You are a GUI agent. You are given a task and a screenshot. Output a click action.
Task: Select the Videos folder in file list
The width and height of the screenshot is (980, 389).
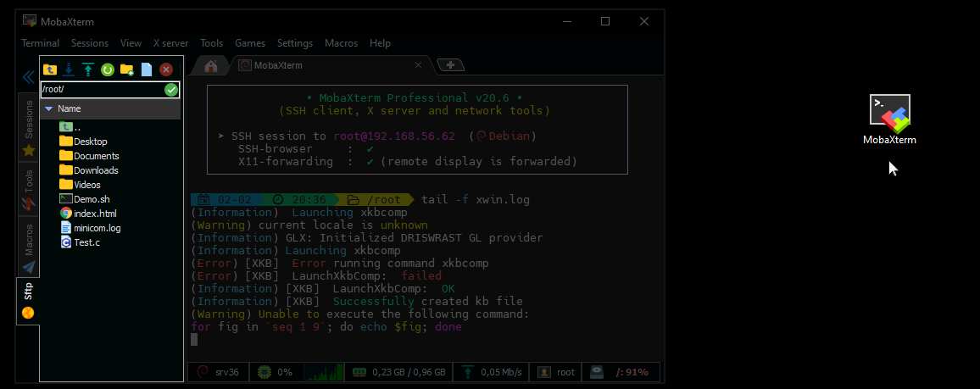pos(80,185)
